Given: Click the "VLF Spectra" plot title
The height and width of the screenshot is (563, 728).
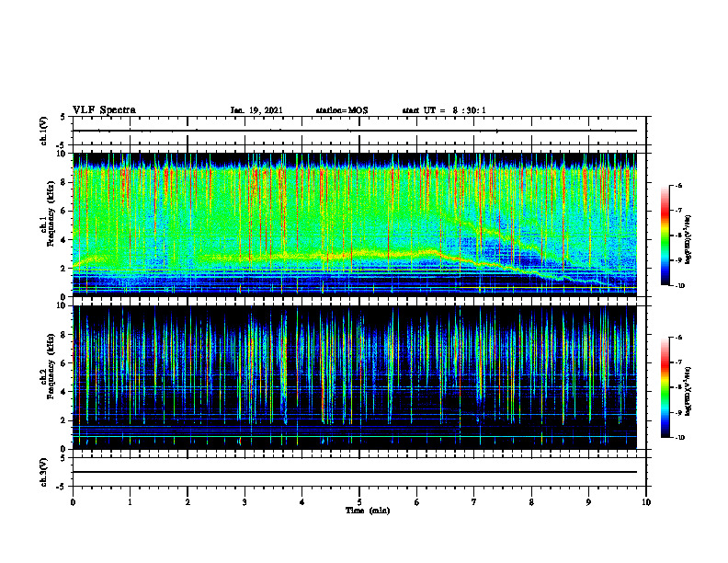Looking at the screenshot, I should [104, 109].
